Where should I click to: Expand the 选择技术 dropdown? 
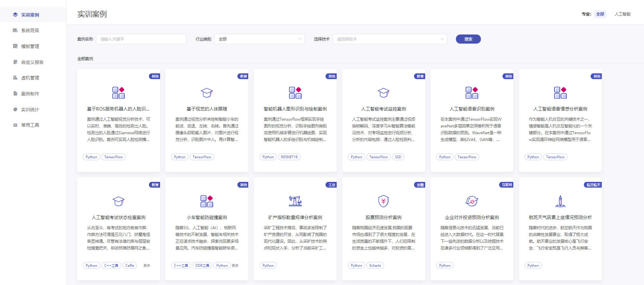pyautogui.click(x=390, y=39)
